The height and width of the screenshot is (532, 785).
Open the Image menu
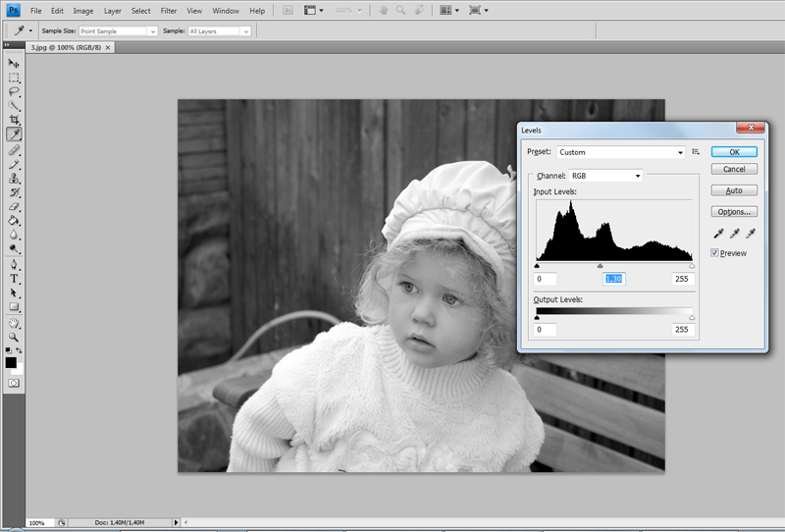point(83,11)
